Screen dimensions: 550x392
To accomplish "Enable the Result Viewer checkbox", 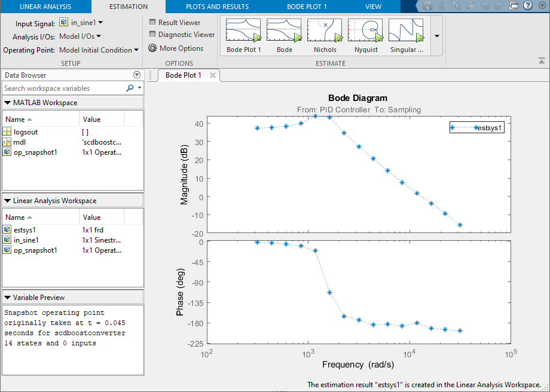I will (152, 22).
